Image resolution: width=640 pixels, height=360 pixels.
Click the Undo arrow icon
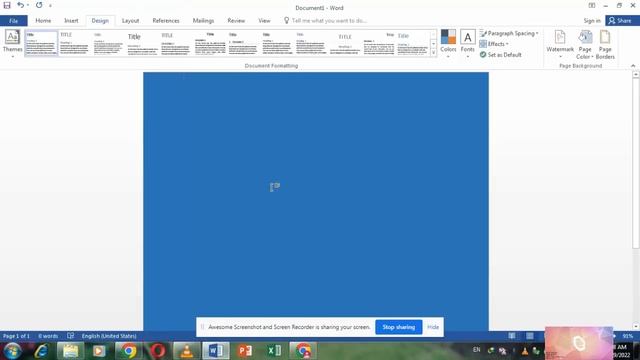point(20,5)
